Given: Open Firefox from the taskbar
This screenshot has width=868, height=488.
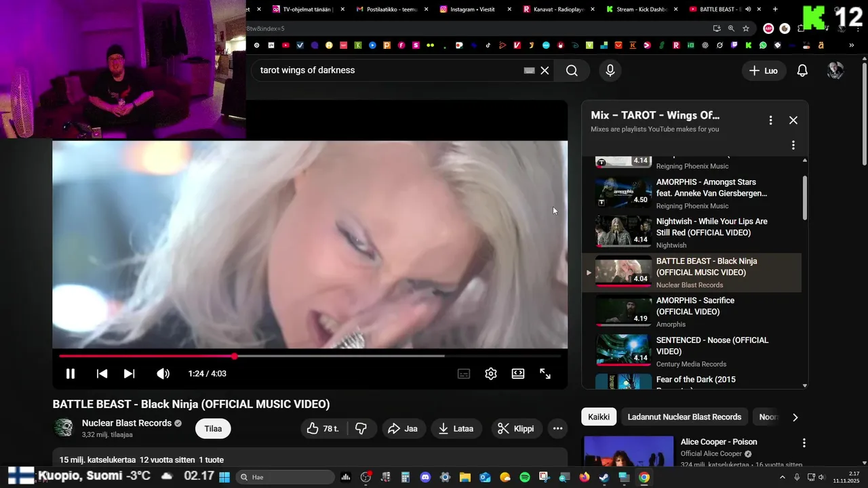Looking at the screenshot, I should point(585,477).
